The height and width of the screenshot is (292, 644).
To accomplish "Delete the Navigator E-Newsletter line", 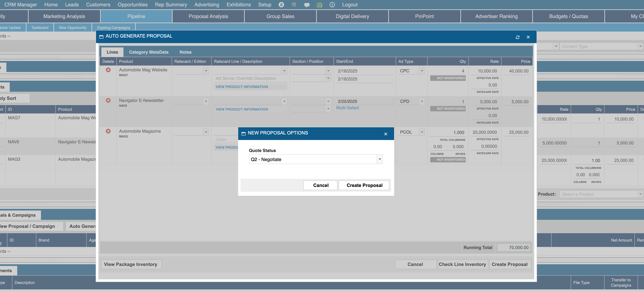I will (x=108, y=100).
